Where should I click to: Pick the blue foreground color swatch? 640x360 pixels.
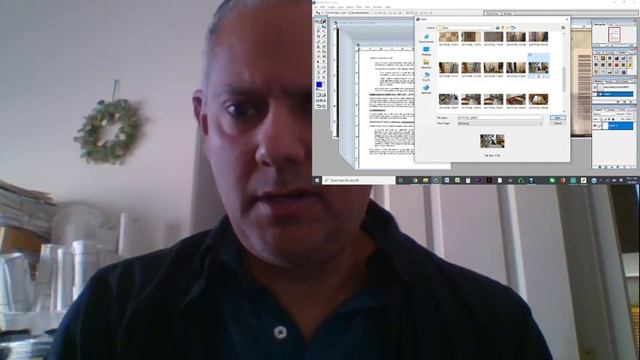[319, 84]
